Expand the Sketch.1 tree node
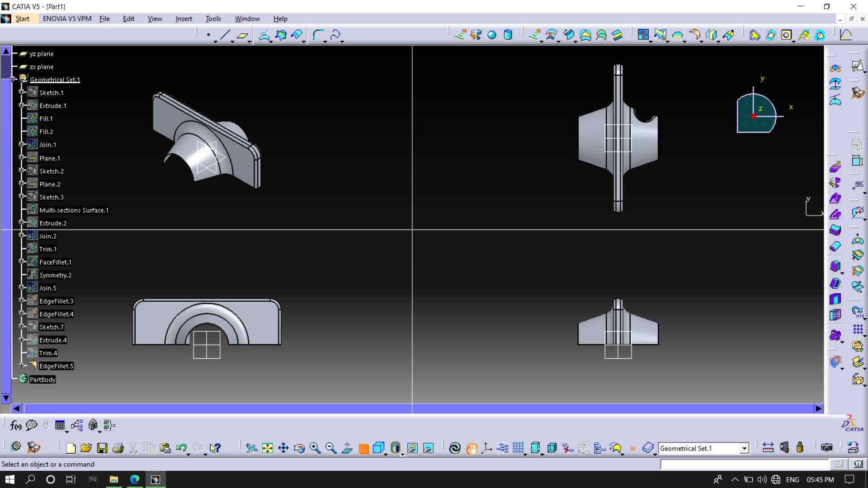This screenshot has width=868, height=488. tap(21, 92)
